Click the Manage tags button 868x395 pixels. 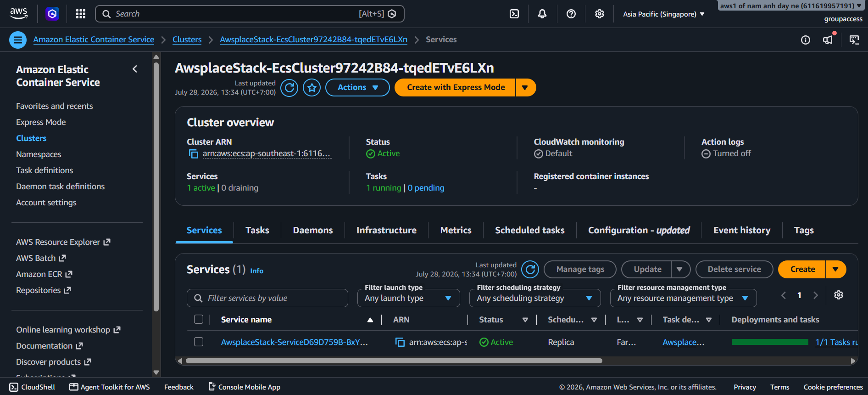coord(580,269)
